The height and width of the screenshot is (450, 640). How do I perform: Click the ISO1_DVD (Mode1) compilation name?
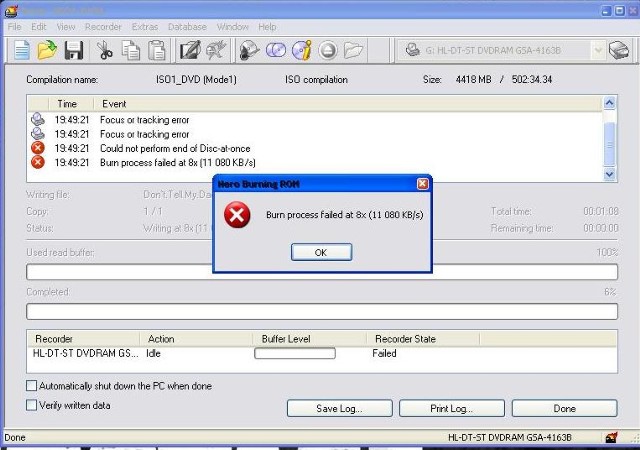[196, 80]
